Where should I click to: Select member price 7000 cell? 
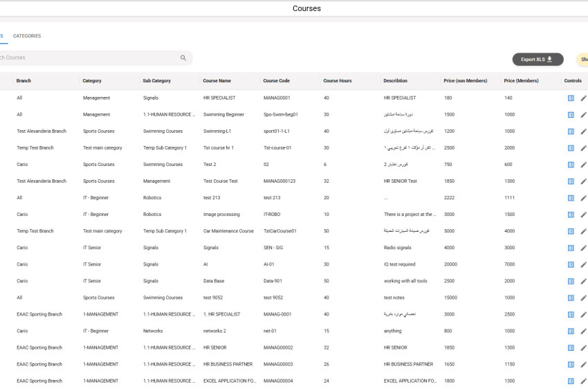pyautogui.click(x=509, y=264)
